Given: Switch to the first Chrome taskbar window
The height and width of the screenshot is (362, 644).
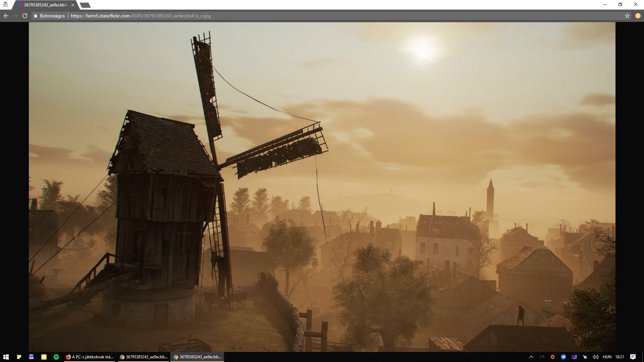Looking at the screenshot, I should [144, 357].
